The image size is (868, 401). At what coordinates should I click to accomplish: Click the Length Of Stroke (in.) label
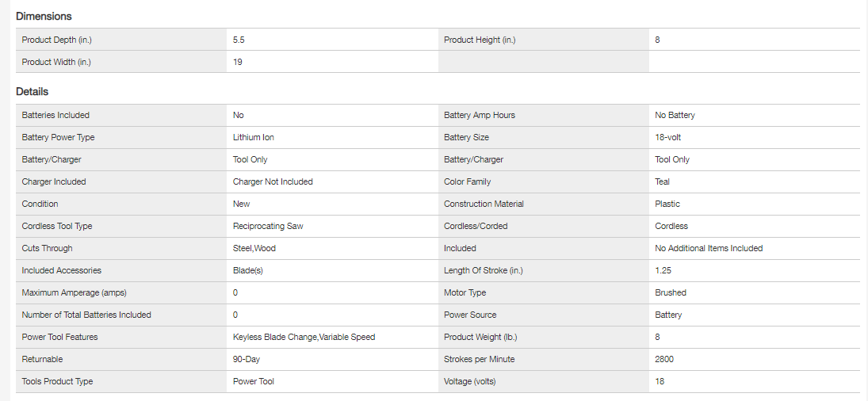[x=484, y=270]
